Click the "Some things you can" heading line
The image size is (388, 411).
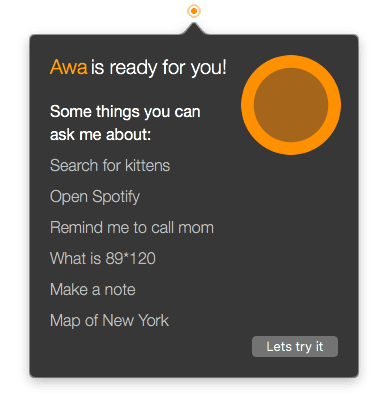point(125,112)
